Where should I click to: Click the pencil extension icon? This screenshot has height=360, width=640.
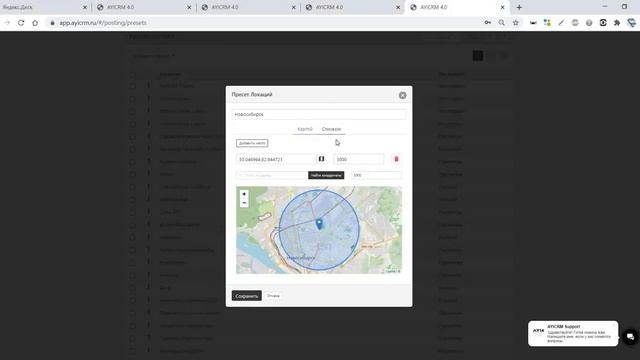pyautogui.click(x=561, y=23)
